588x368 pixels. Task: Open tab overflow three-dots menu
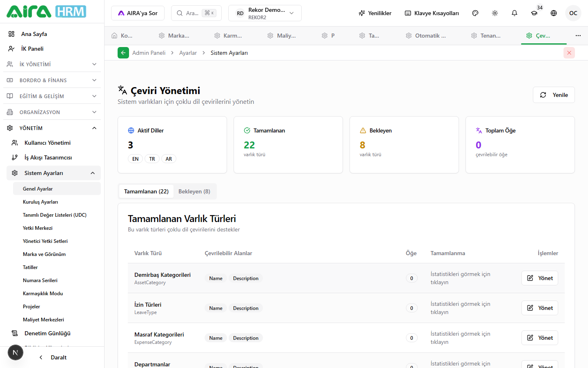pyautogui.click(x=578, y=36)
